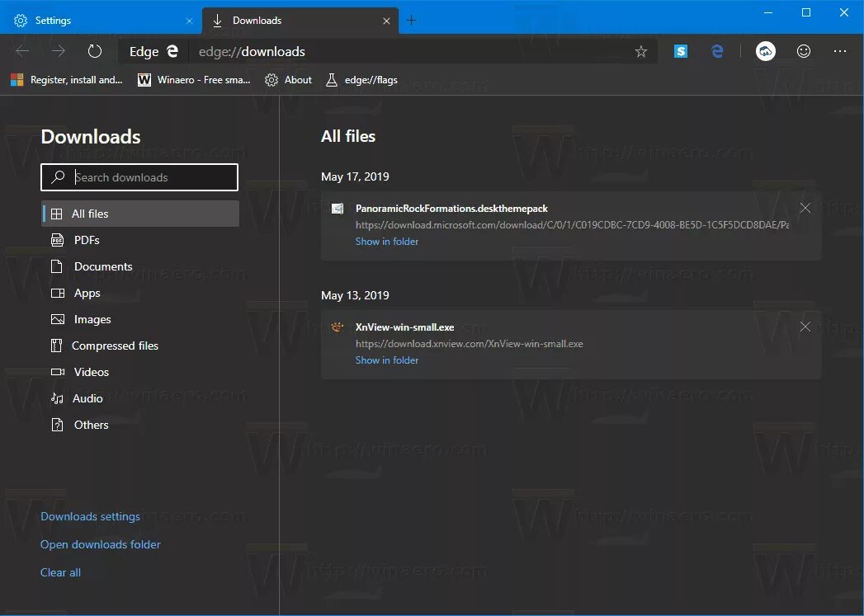The width and height of the screenshot is (864, 616).
Task: Filter downloads by Audio
Action: [x=140, y=398]
